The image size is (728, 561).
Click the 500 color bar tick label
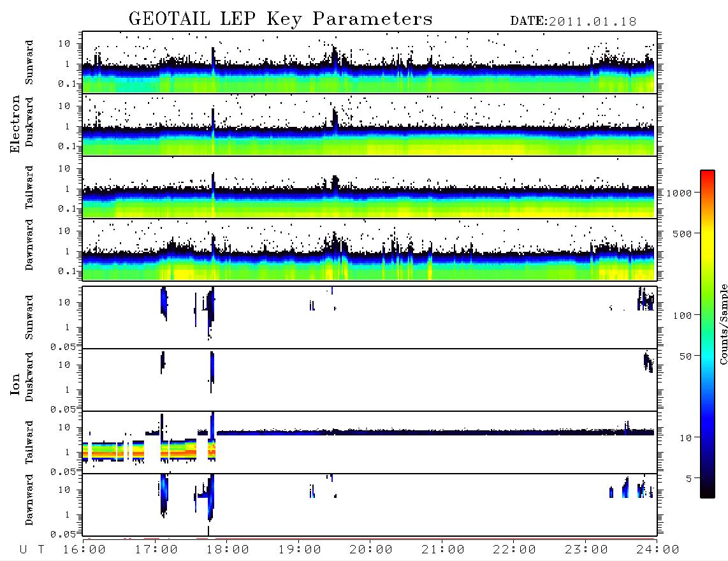pyautogui.click(x=682, y=234)
